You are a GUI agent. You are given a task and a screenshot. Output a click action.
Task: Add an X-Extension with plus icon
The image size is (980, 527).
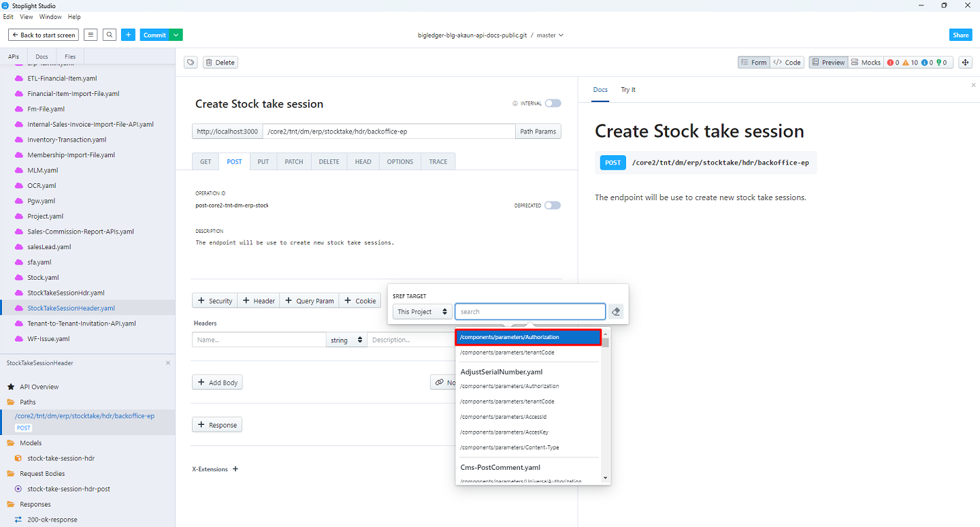pyautogui.click(x=235, y=469)
